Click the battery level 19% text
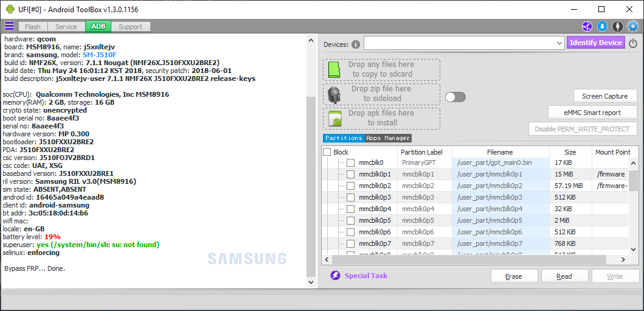This screenshot has width=644, height=311. (52, 237)
